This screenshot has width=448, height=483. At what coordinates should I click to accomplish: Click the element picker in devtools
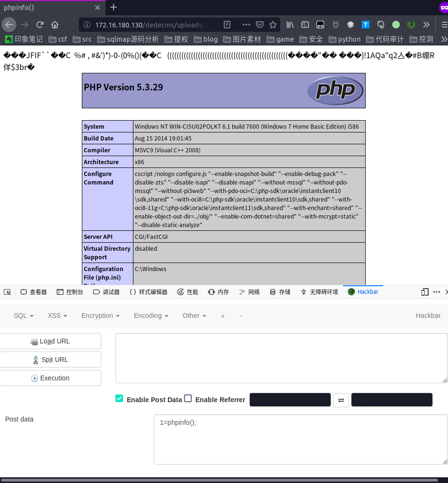coord(7,292)
